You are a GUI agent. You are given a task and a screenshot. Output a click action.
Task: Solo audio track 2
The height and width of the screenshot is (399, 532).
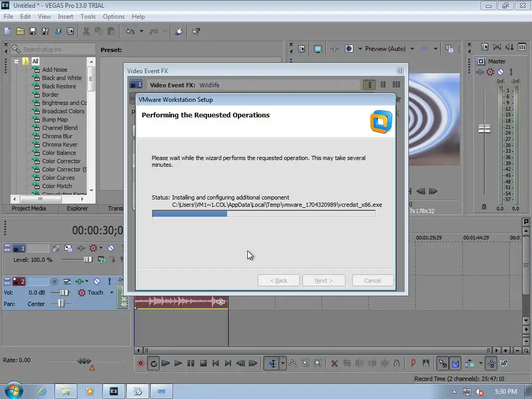click(x=109, y=281)
